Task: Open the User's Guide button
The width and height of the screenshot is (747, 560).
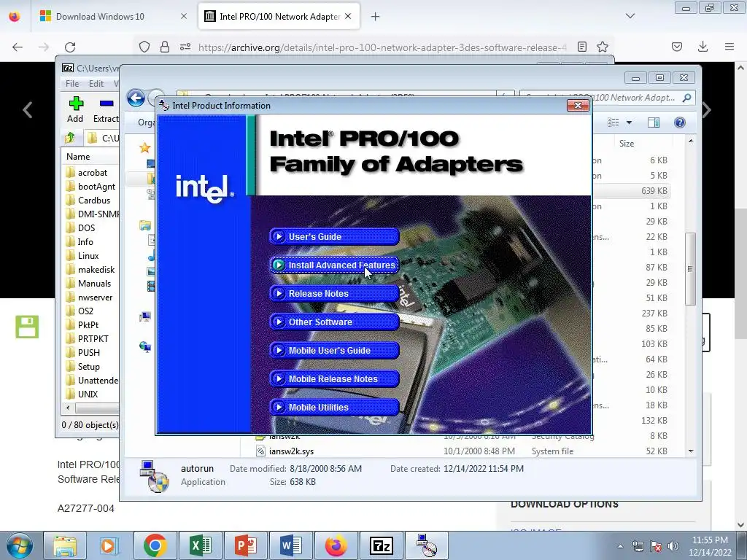Action: coord(334,237)
